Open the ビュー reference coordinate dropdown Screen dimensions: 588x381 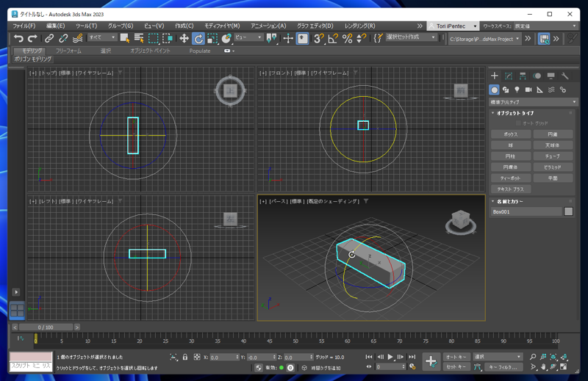point(248,37)
